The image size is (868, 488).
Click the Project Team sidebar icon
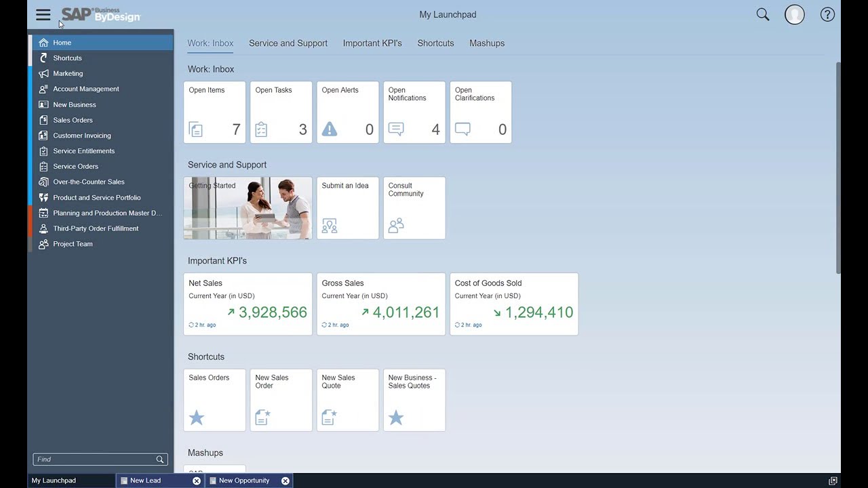click(x=43, y=244)
